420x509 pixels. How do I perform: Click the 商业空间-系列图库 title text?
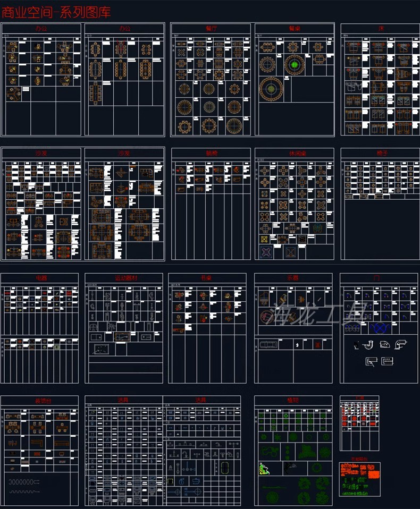pyautogui.click(x=56, y=12)
